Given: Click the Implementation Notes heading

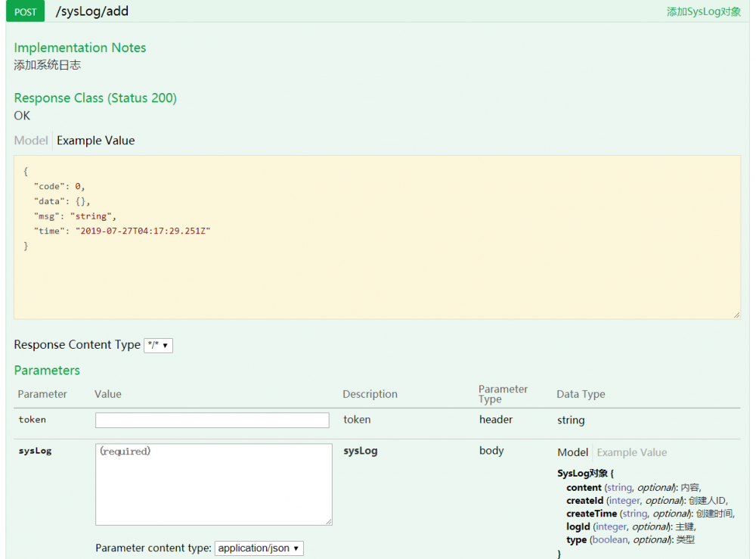Looking at the screenshot, I should 80,48.
